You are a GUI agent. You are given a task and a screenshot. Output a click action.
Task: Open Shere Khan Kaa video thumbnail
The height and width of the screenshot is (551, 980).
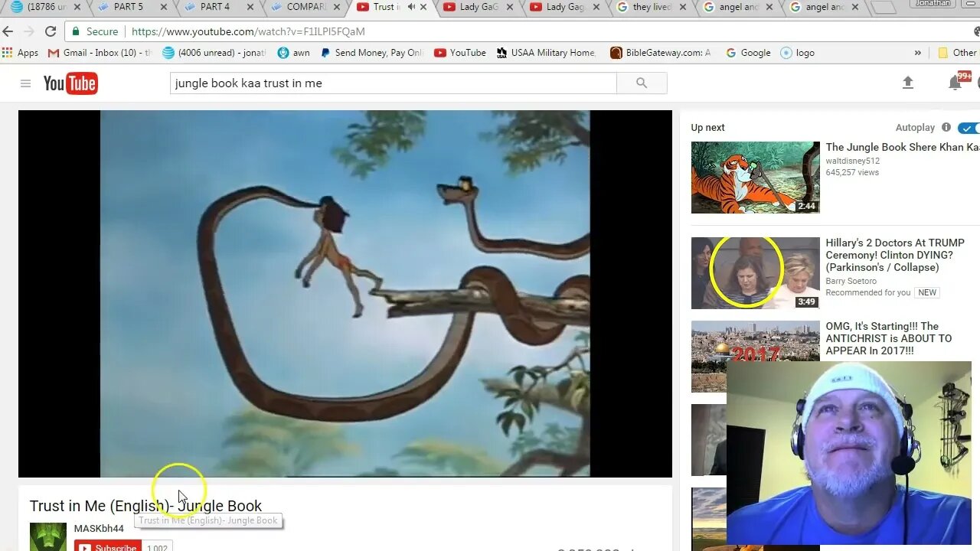click(755, 178)
